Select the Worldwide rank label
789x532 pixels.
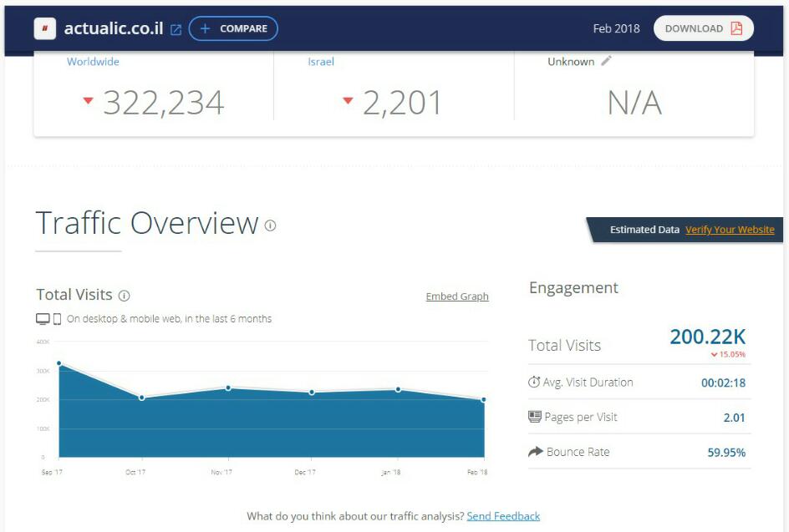coord(93,62)
